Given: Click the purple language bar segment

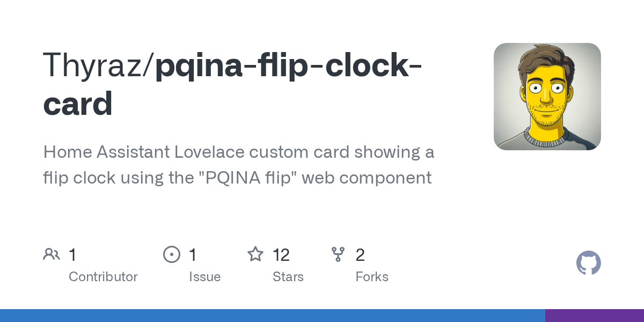Looking at the screenshot, I should (594, 316).
